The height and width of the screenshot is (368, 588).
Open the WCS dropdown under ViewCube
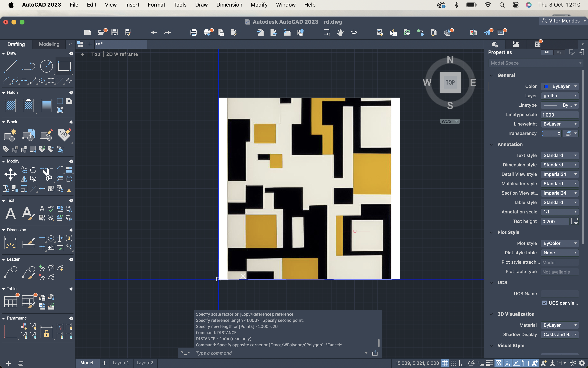(x=450, y=121)
